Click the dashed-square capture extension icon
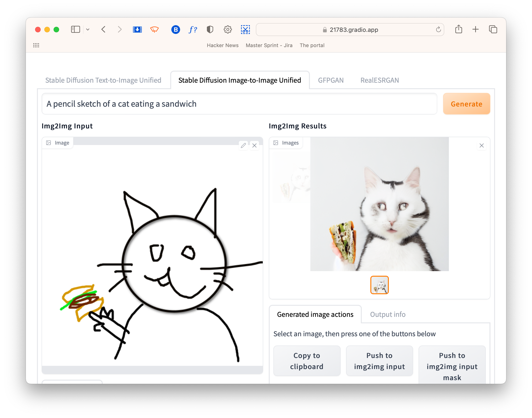Screen dimensions: 532x418 point(245,30)
